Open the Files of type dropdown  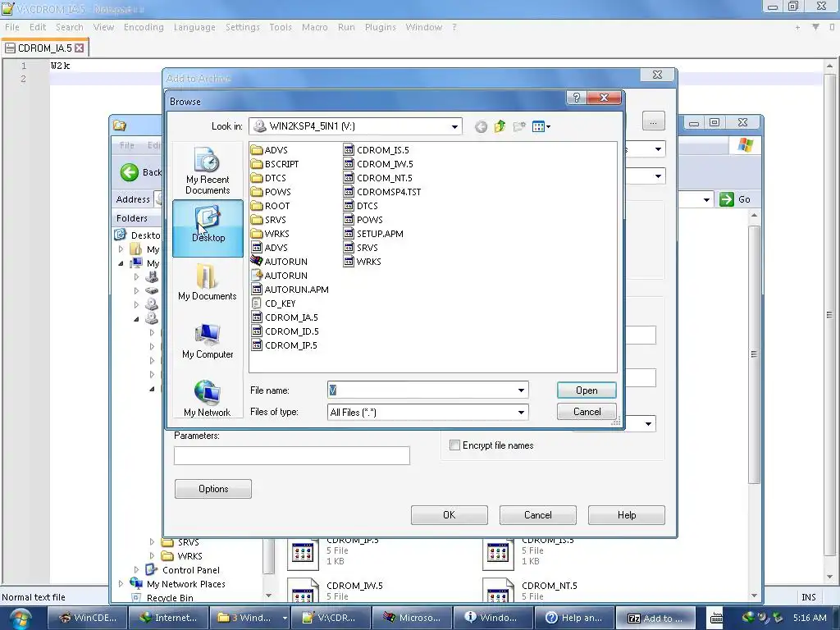pyautogui.click(x=521, y=412)
